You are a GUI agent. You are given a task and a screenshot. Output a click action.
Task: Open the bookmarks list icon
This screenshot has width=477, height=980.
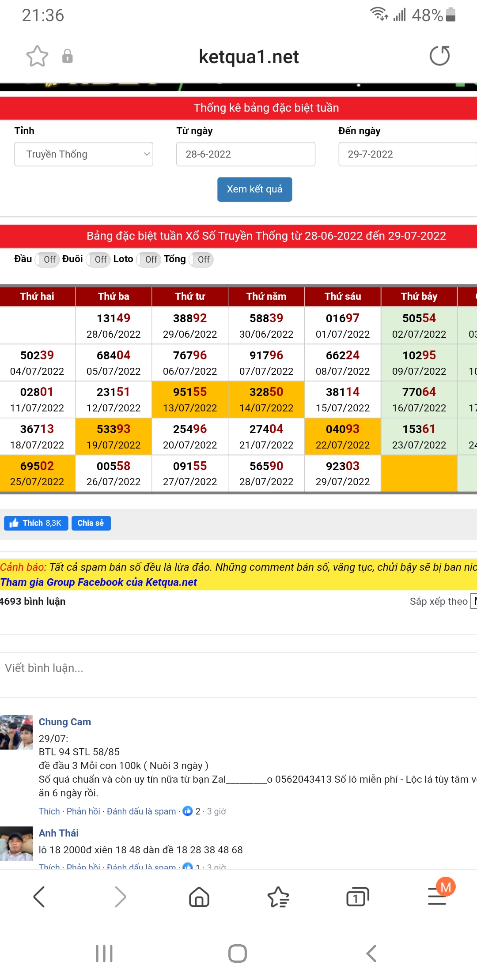[278, 897]
